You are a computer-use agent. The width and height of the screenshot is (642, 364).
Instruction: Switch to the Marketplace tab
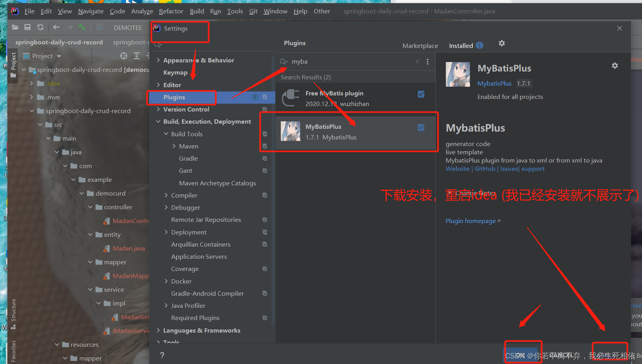pos(420,46)
